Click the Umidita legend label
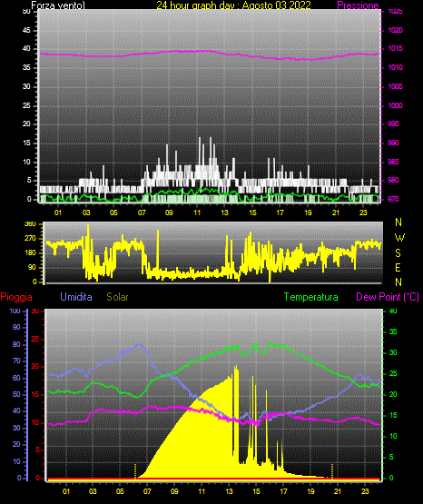 [x=76, y=297]
